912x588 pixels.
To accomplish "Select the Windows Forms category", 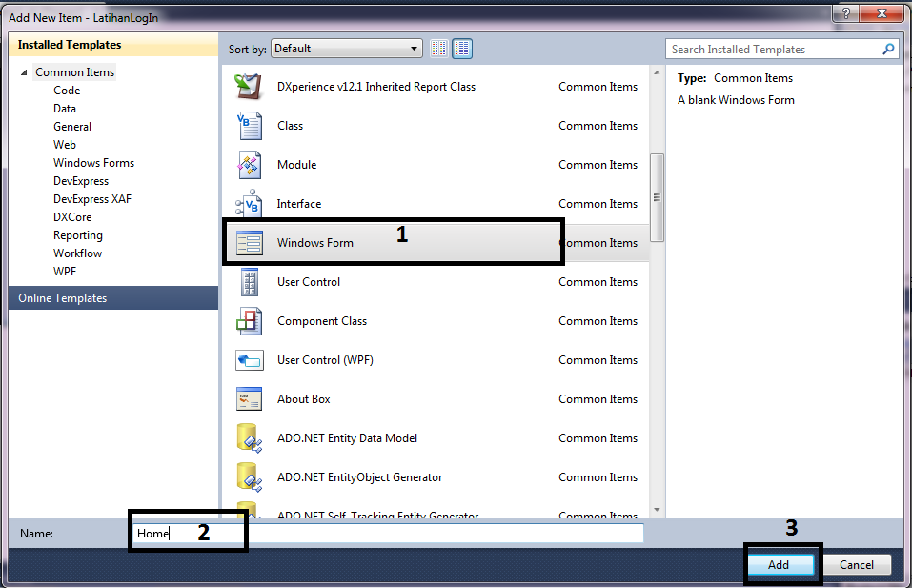I will pyautogui.click(x=93, y=162).
